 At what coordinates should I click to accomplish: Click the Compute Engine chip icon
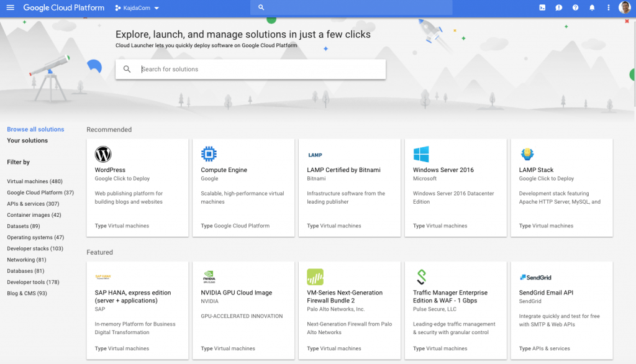pyautogui.click(x=209, y=154)
